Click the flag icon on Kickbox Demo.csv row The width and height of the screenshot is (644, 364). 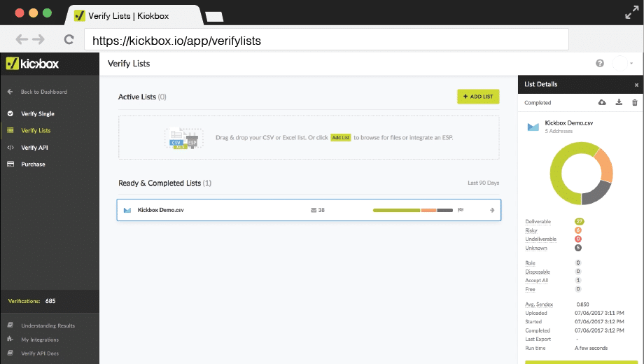461,210
